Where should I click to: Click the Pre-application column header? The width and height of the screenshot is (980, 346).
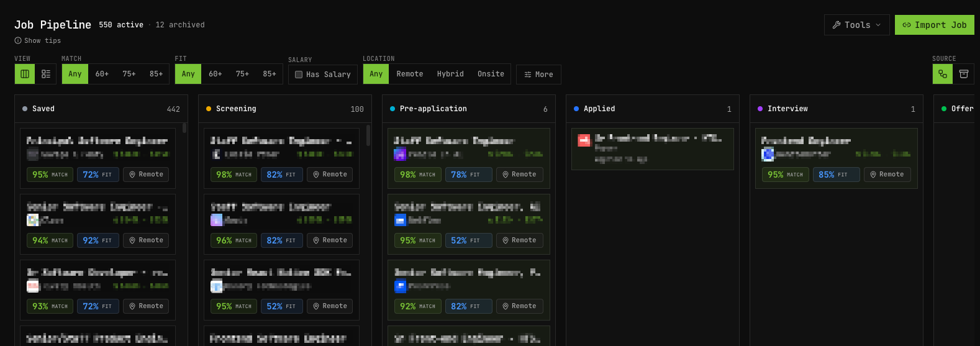469,109
